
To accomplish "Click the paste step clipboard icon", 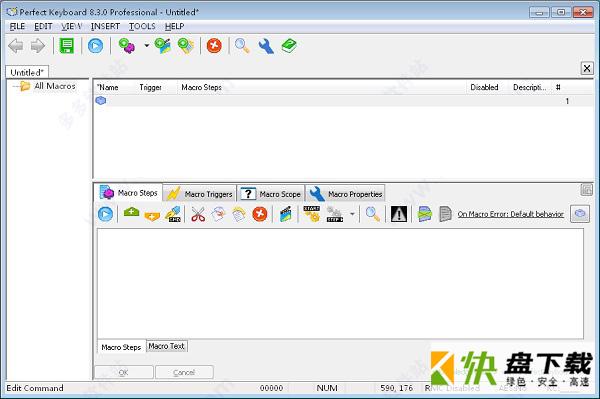I will pyautogui.click(x=239, y=214).
